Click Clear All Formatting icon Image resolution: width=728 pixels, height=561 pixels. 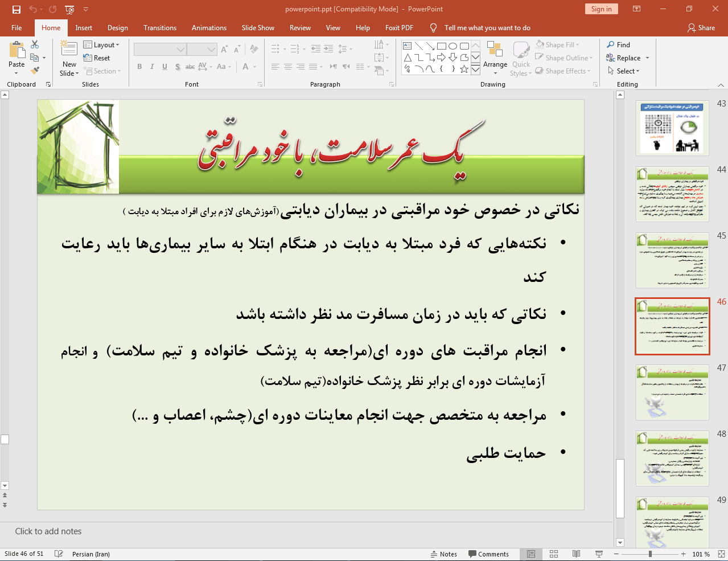253,50
